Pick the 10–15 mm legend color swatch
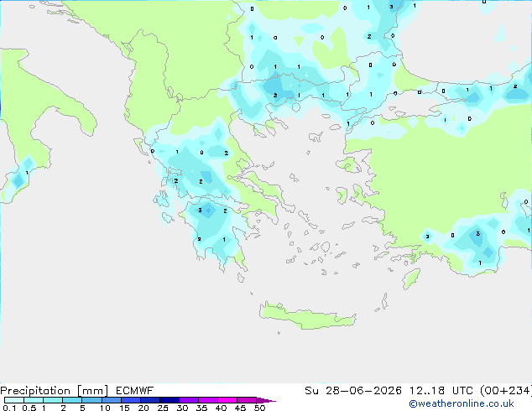The height and width of the screenshot is (411, 532). (x=111, y=400)
